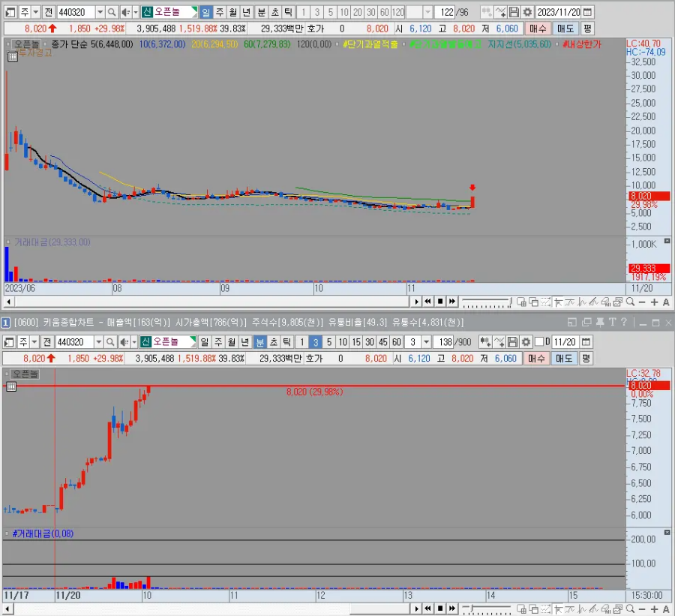Click 매도 sell button in upper chart
675x616 pixels.
pyautogui.click(x=565, y=29)
